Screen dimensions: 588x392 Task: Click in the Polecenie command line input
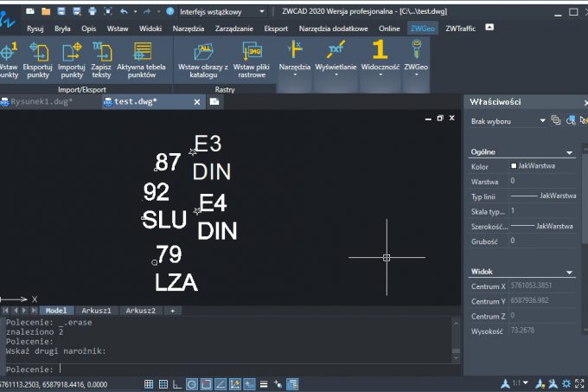point(229,370)
